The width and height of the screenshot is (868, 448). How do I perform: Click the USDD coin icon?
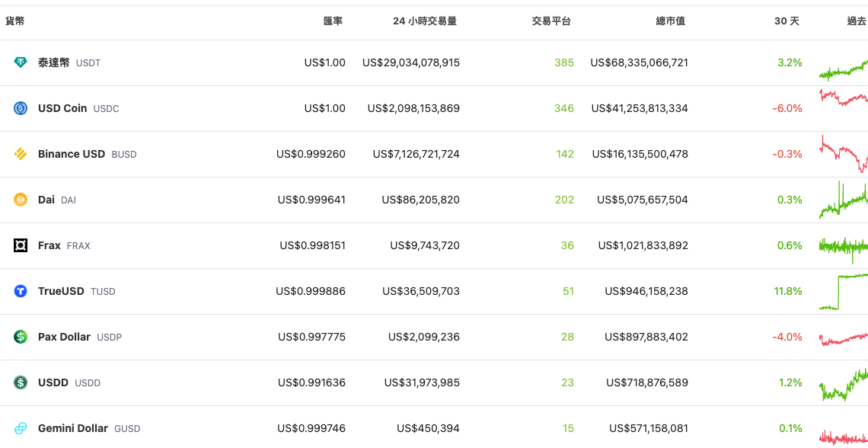(21, 382)
